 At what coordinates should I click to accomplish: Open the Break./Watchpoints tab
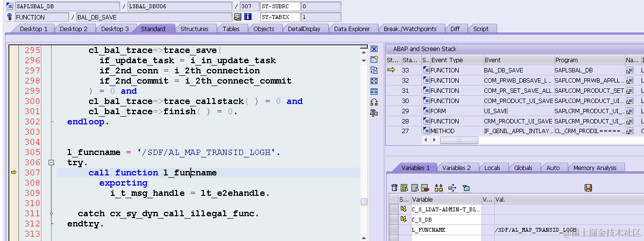pyautogui.click(x=410, y=29)
